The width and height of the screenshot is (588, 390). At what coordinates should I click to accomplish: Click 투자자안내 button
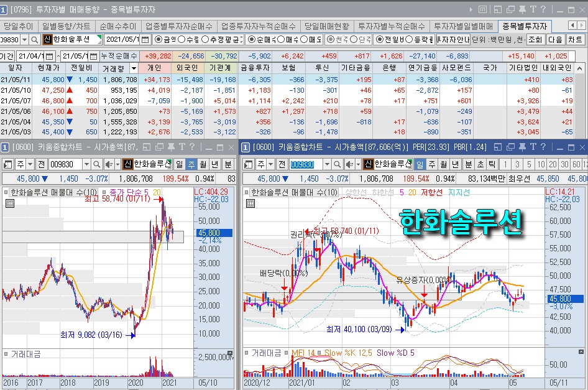(x=453, y=39)
